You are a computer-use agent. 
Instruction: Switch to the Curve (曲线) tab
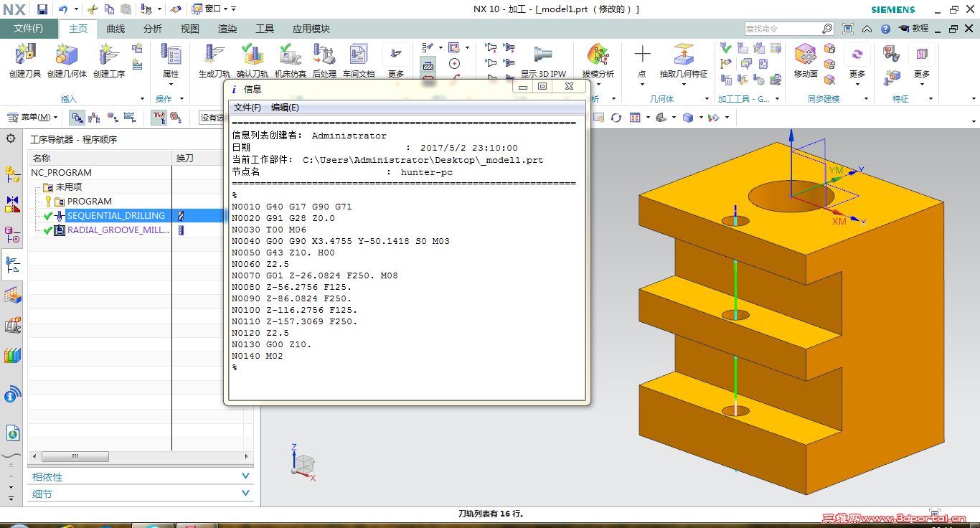tap(116, 29)
